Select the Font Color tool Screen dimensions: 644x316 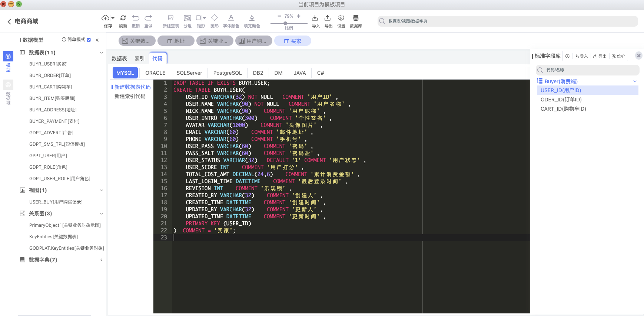point(231,18)
